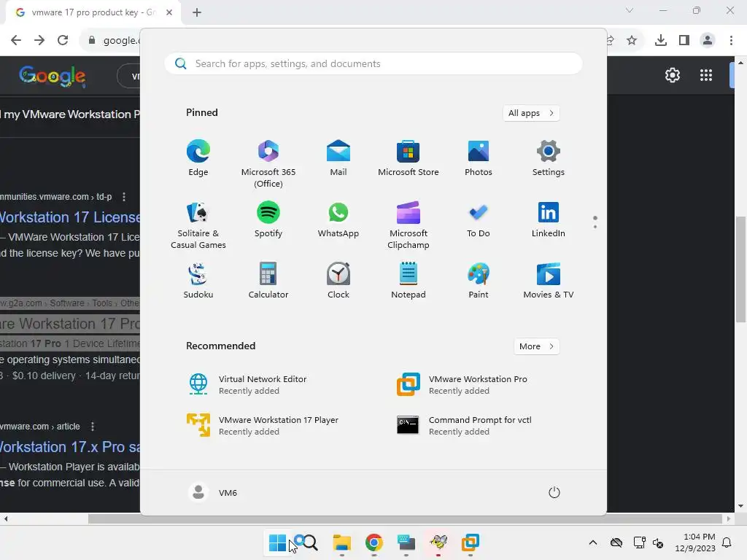Launch Microsoft 365 (Office)
The image size is (747, 560).
(268, 164)
